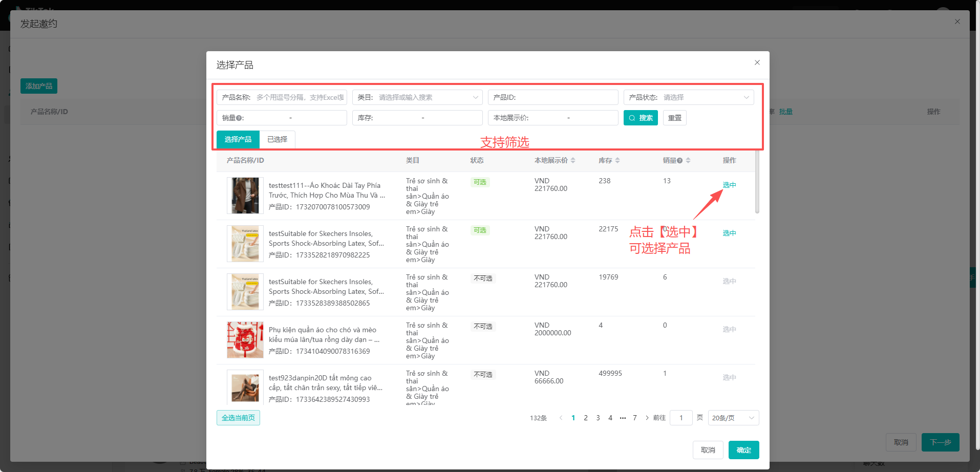This screenshot has height=472, width=980.
Task: Close the 选择产品 dialog
Action: point(757,62)
